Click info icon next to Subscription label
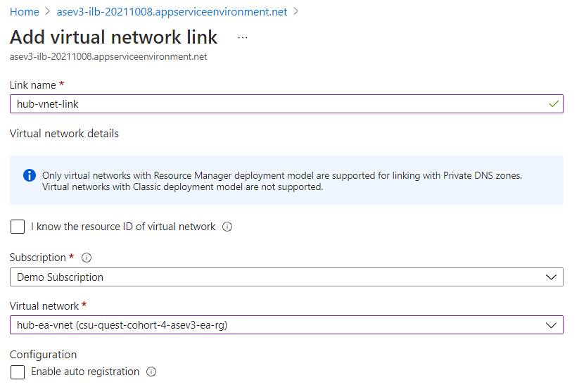This screenshot has height=392, width=579. click(87, 258)
